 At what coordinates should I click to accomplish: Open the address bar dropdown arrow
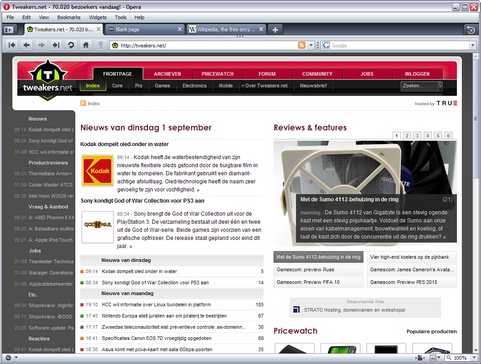pyautogui.click(x=311, y=45)
